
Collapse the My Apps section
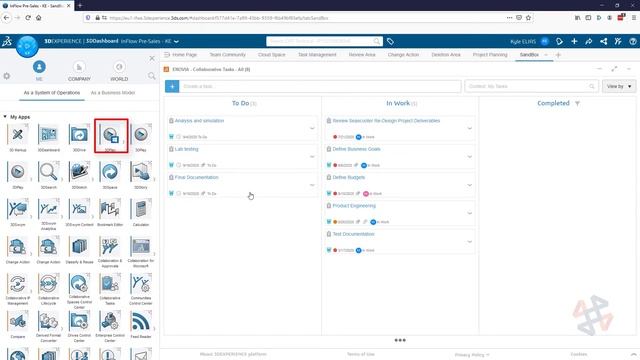pos(5,117)
